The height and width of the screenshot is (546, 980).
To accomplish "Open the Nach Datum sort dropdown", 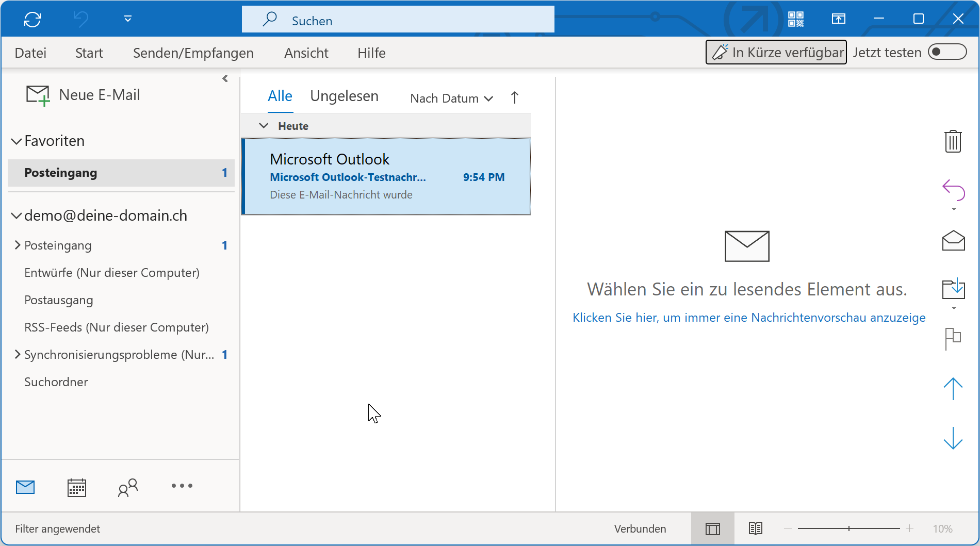I will pyautogui.click(x=452, y=98).
